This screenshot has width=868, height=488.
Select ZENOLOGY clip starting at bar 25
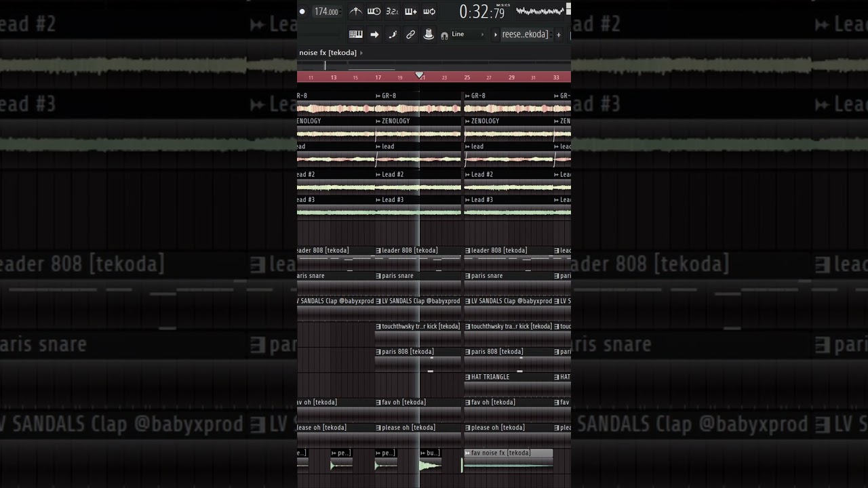tap(509, 129)
